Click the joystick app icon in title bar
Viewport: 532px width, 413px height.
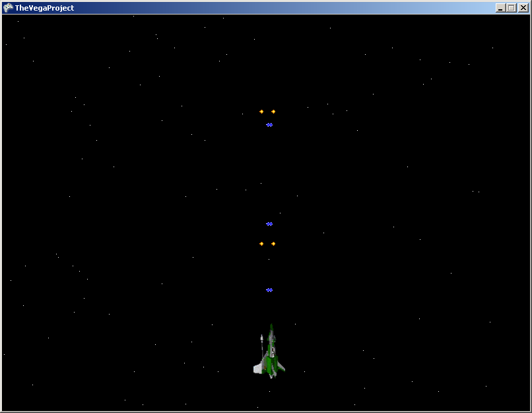click(8, 8)
